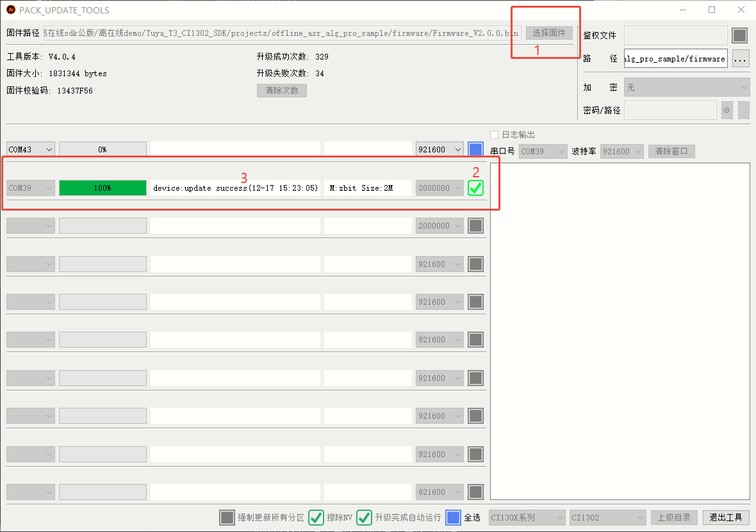The image size is (756, 532).
Task: Click the 选择固件 firmware select button
Action: [x=548, y=33]
